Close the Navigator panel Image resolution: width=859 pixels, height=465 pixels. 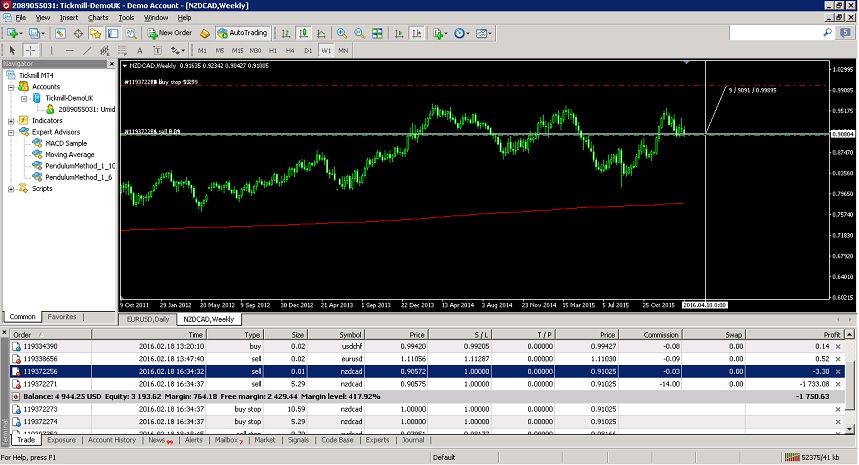point(112,64)
